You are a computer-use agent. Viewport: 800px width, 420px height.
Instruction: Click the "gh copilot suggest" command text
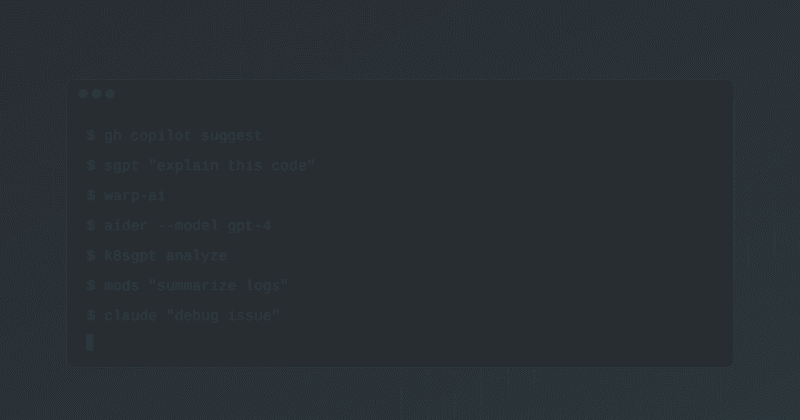tap(183, 136)
